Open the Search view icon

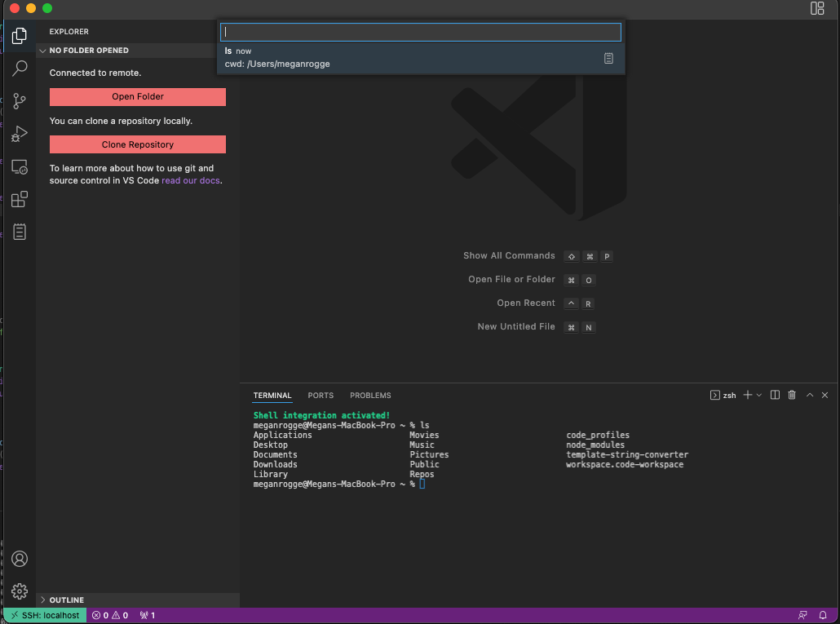click(x=20, y=68)
